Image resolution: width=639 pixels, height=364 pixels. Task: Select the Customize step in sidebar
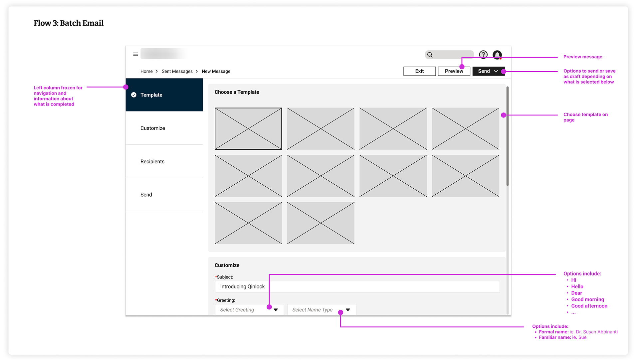164,128
